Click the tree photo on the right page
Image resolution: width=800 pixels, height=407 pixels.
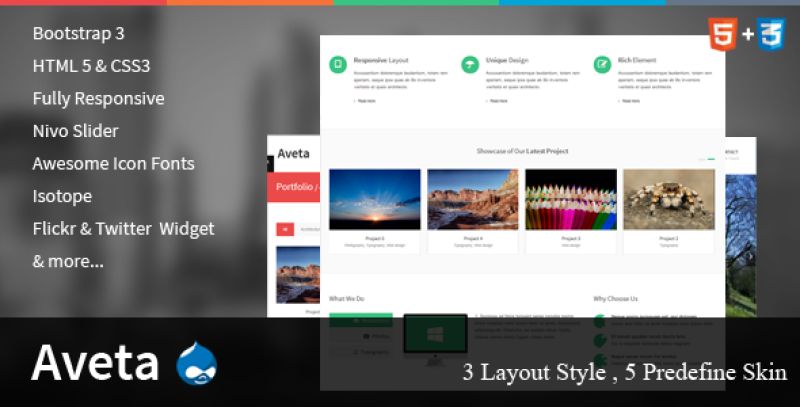pos(741,246)
